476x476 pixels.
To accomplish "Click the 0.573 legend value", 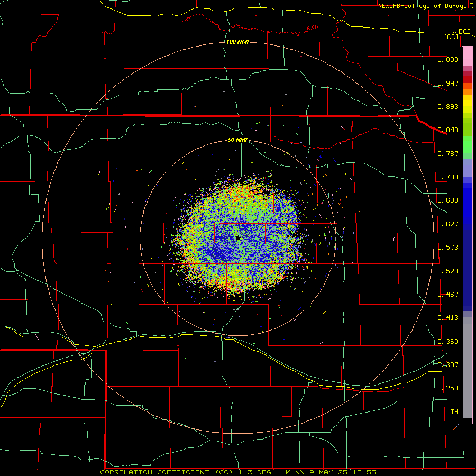I will [448, 248].
